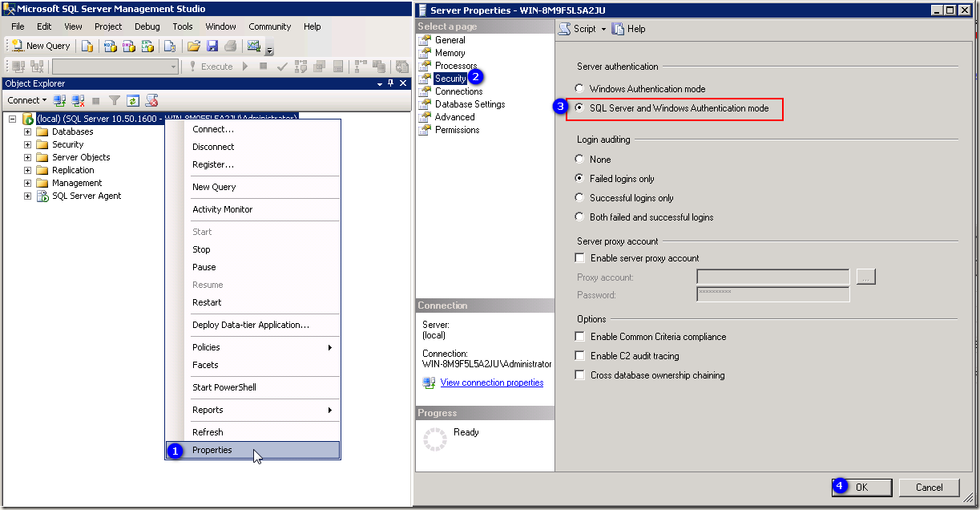Check Cross database ownership chaining
The height and width of the screenshot is (510, 980).
pyautogui.click(x=579, y=374)
